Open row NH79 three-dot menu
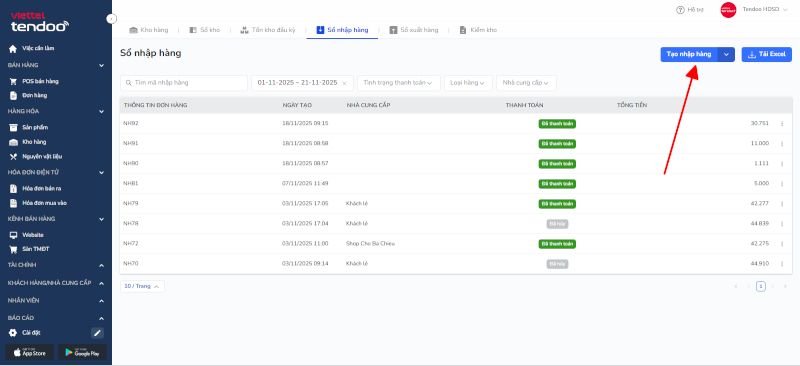This screenshot has width=800, height=366. [782, 204]
